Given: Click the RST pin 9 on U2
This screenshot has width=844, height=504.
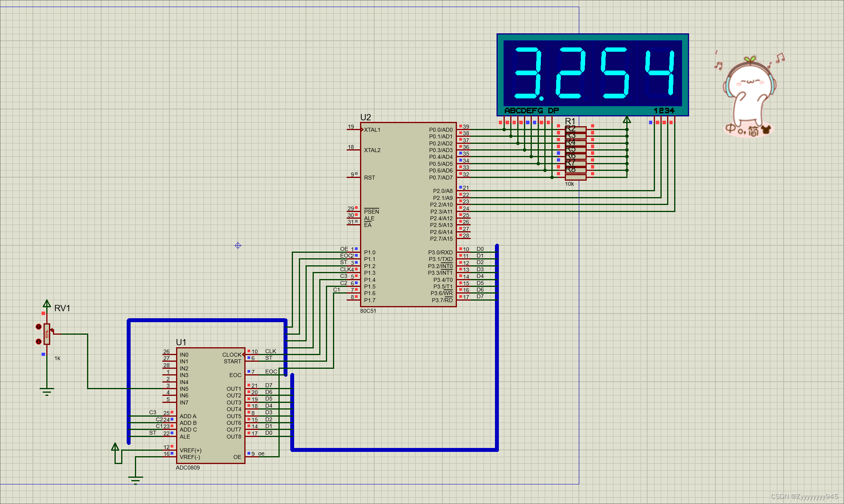Looking at the screenshot, I should click(353, 177).
